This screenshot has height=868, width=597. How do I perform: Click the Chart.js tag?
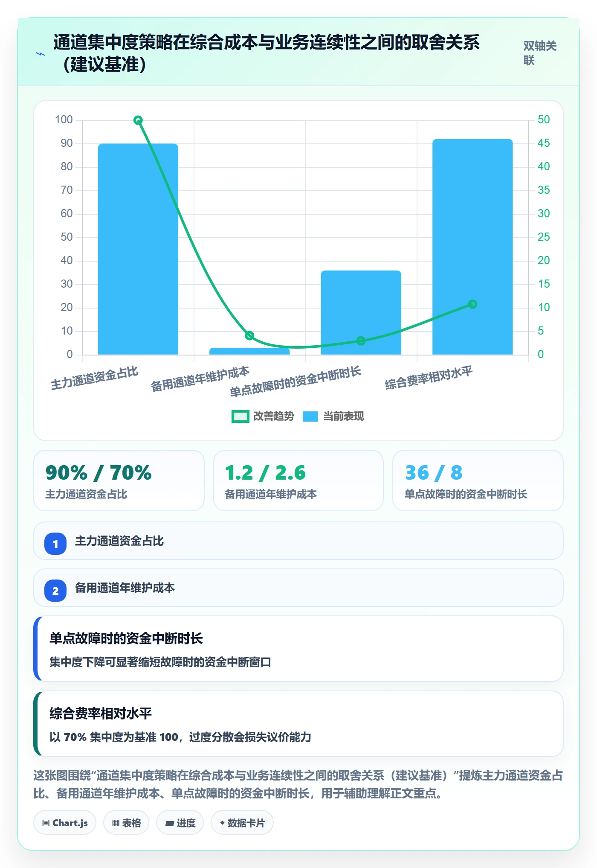(65, 823)
